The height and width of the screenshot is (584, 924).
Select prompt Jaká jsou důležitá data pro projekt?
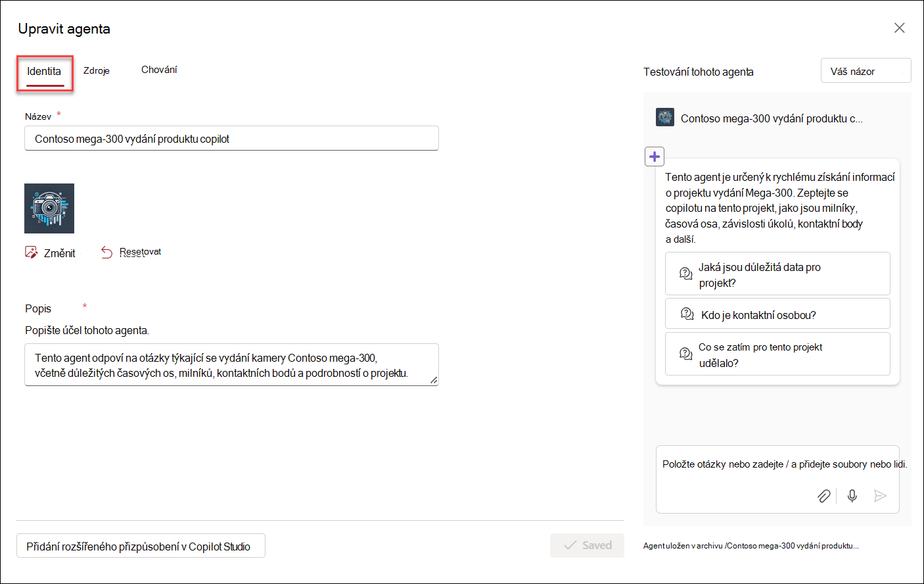tap(777, 274)
